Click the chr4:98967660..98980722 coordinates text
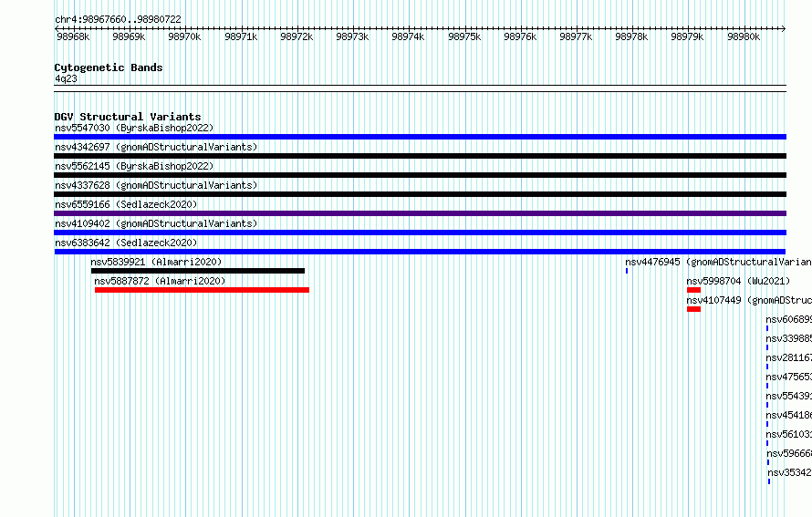This screenshot has height=517, width=812. pos(118,19)
